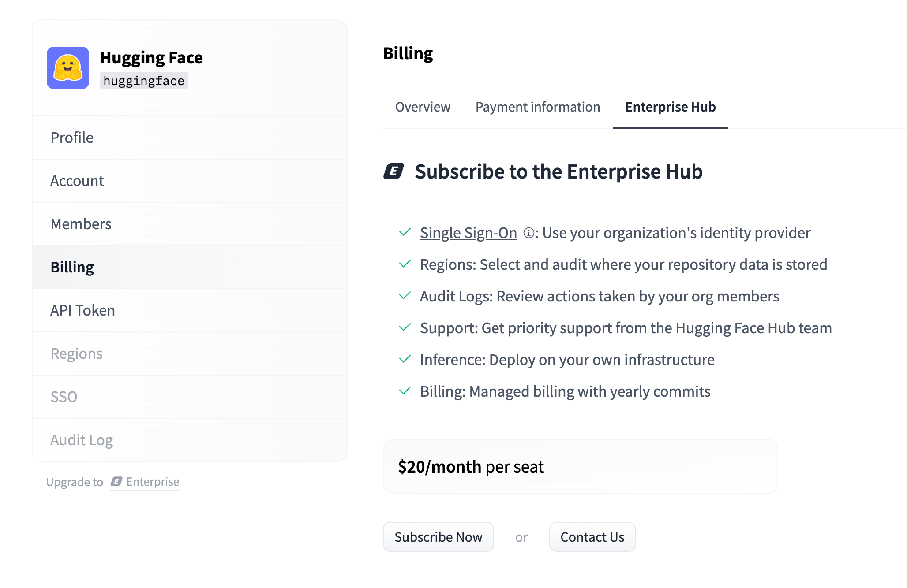Open Account settings in the sidebar
907x588 pixels.
point(77,181)
